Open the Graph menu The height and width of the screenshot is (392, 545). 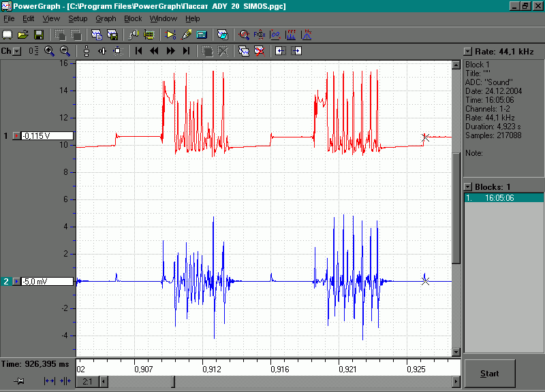[x=106, y=19]
